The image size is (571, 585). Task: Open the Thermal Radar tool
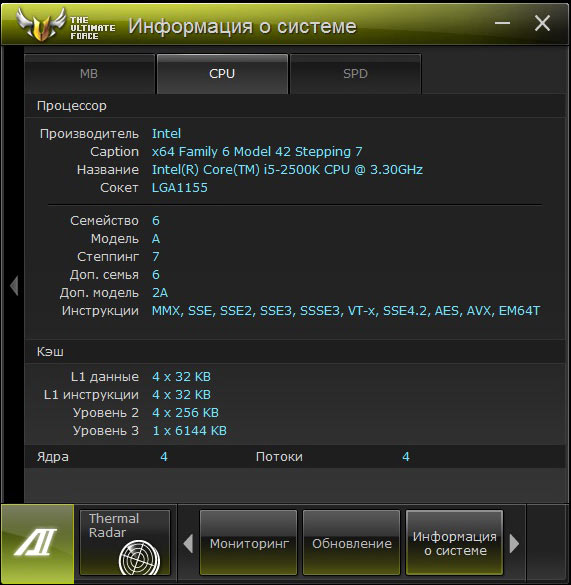[x=125, y=543]
